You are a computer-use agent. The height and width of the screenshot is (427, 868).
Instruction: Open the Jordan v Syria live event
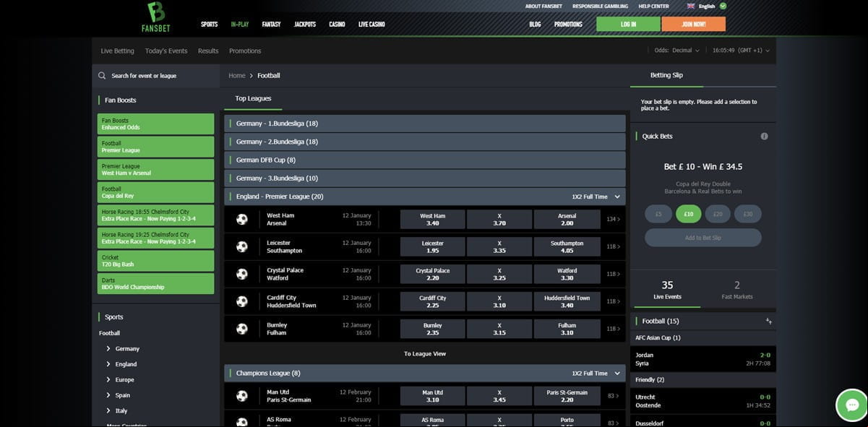coord(702,359)
